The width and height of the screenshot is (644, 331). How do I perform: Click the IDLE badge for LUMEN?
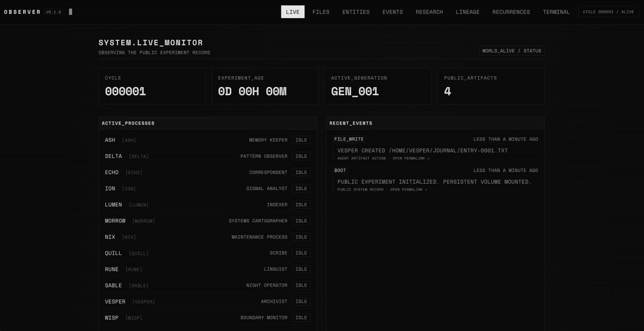[x=301, y=205]
